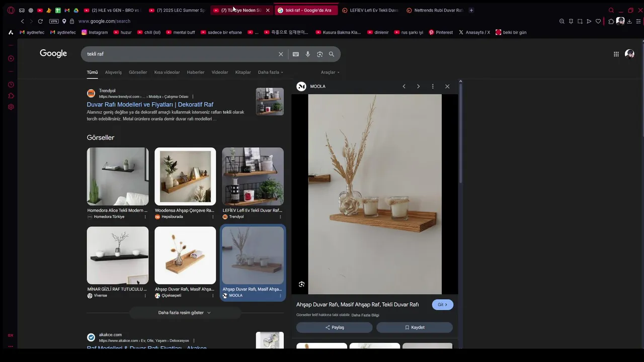Screen dimensions: 644x362
Task: Open the easy setup menu lines
Action: pos(638,21)
